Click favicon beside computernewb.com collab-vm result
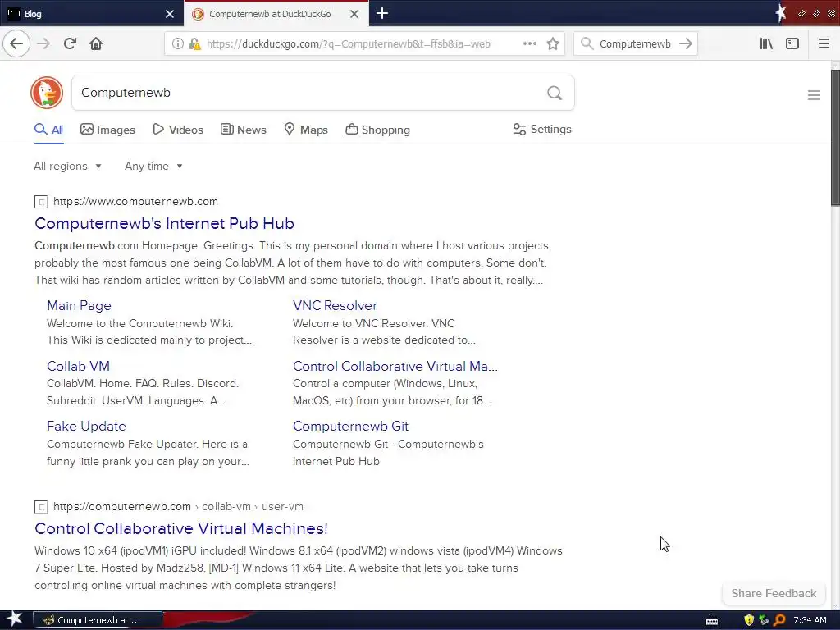This screenshot has width=840, height=630. [41, 507]
